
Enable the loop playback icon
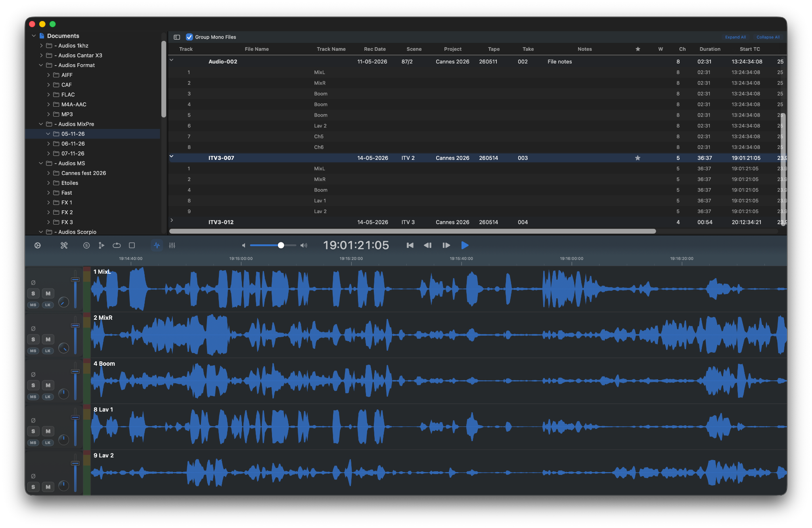pyautogui.click(x=117, y=246)
